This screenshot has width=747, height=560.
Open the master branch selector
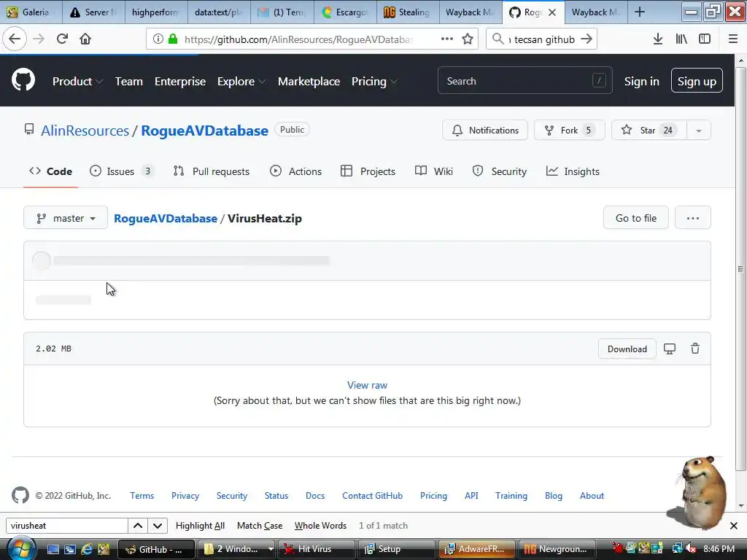pos(66,218)
